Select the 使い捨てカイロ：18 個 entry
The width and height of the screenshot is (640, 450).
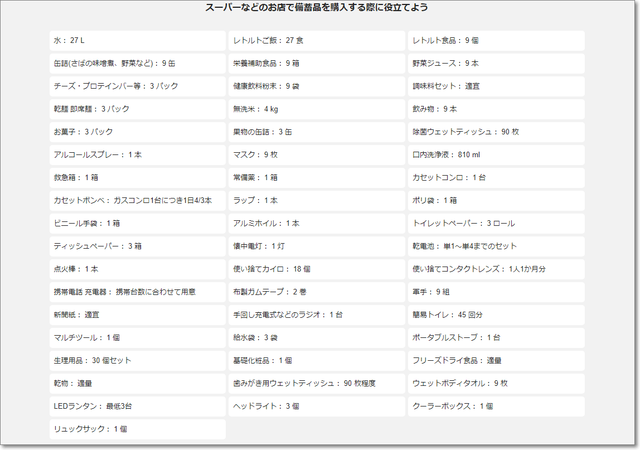(x=316, y=269)
